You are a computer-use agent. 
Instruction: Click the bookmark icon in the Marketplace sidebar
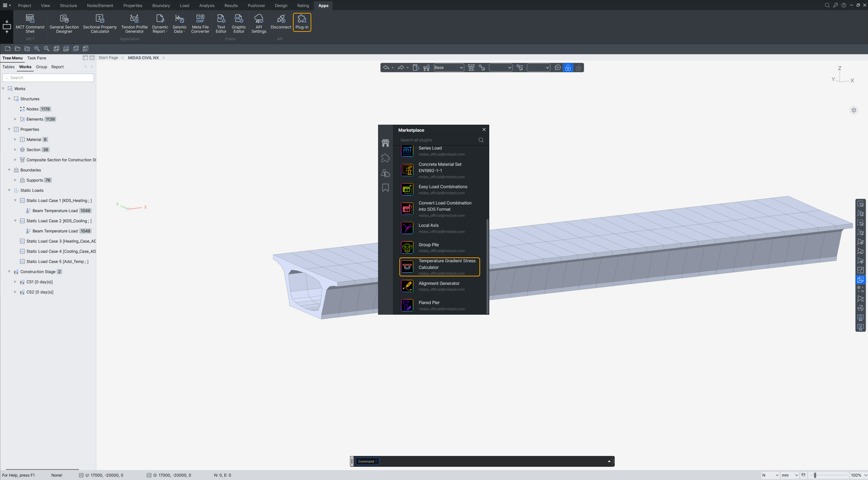pyautogui.click(x=386, y=188)
